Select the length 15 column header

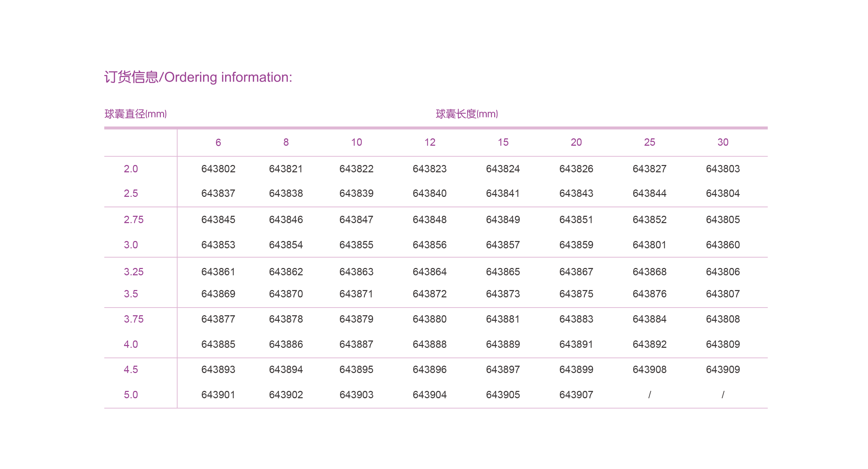click(x=503, y=142)
